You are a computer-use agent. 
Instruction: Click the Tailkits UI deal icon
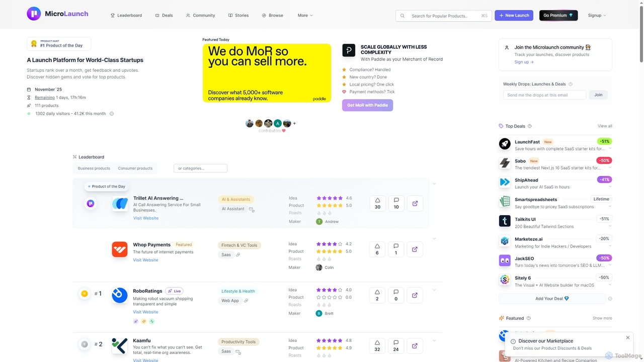(505, 221)
